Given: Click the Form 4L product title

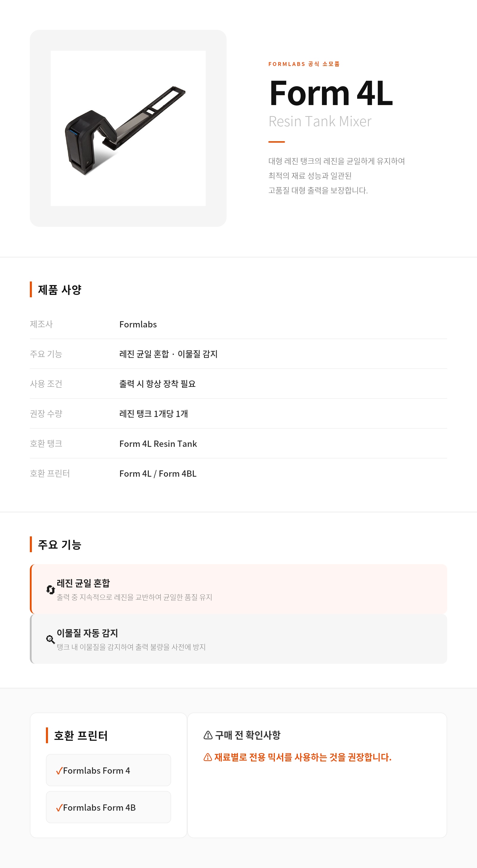Looking at the screenshot, I should [331, 93].
